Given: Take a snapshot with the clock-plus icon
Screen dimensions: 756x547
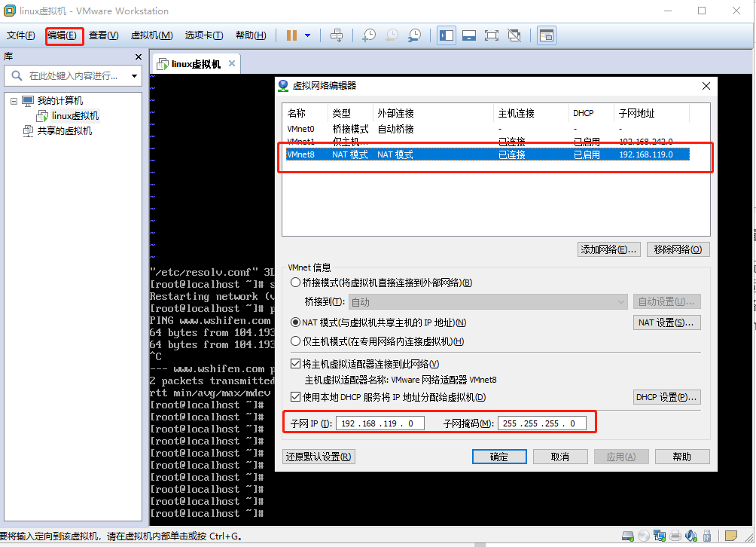Looking at the screenshot, I should pos(369,35).
